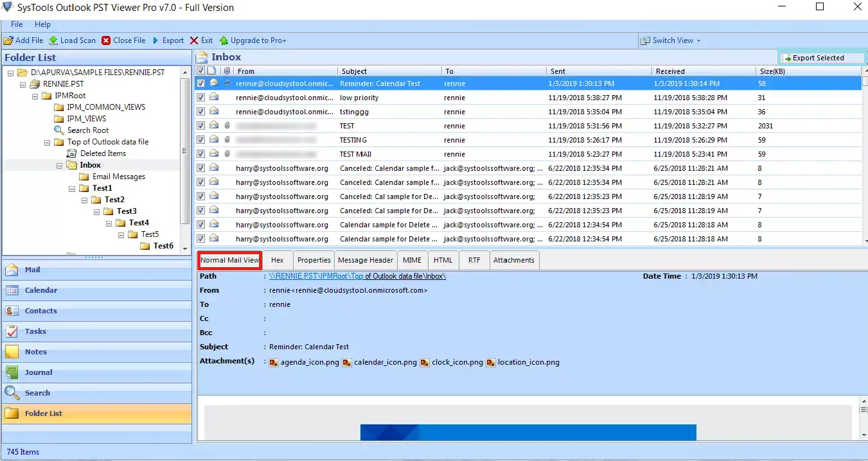Collapse the Inbox tree node

tap(60, 165)
